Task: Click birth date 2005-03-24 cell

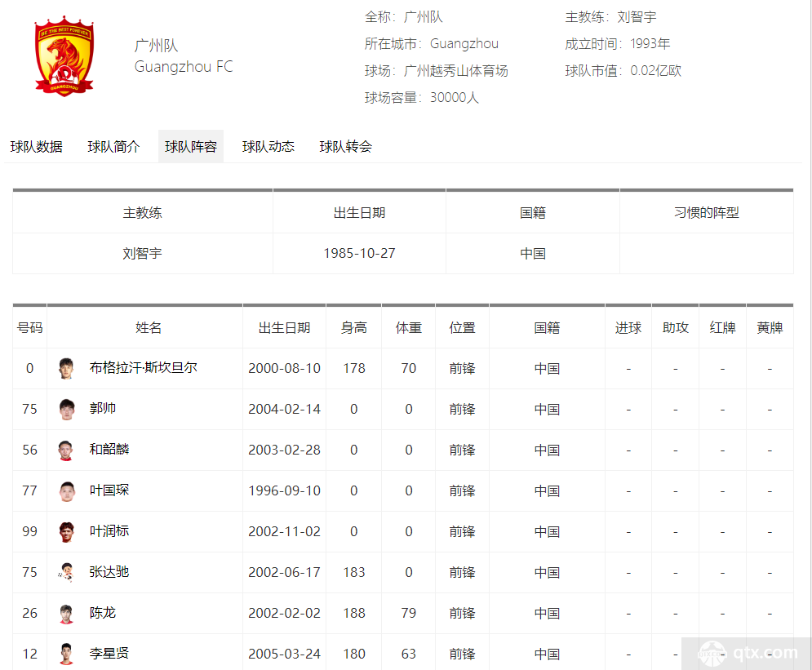Action: pos(284,654)
